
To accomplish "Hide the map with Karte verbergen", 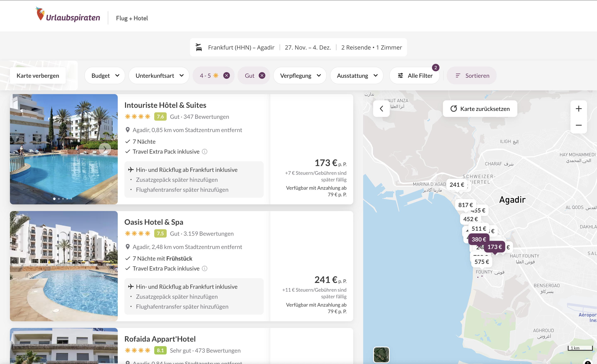I will click(x=38, y=76).
